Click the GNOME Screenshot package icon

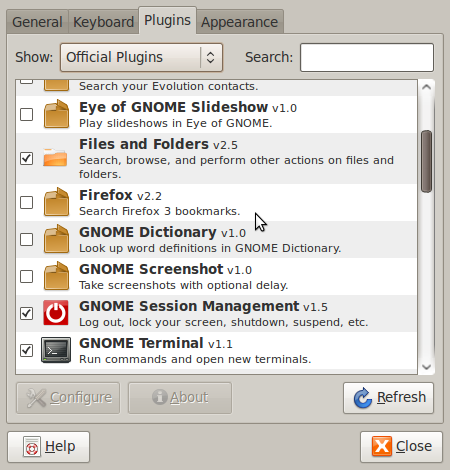(x=56, y=276)
